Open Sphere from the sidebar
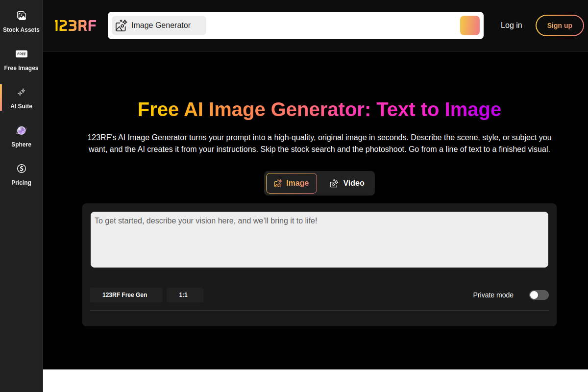 (x=21, y=137)
